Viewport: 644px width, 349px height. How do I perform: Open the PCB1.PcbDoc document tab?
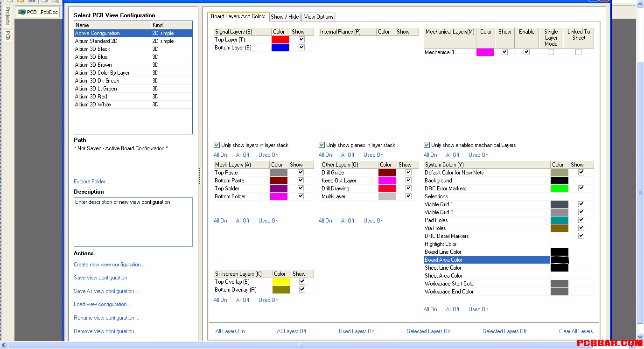[38, 12]
